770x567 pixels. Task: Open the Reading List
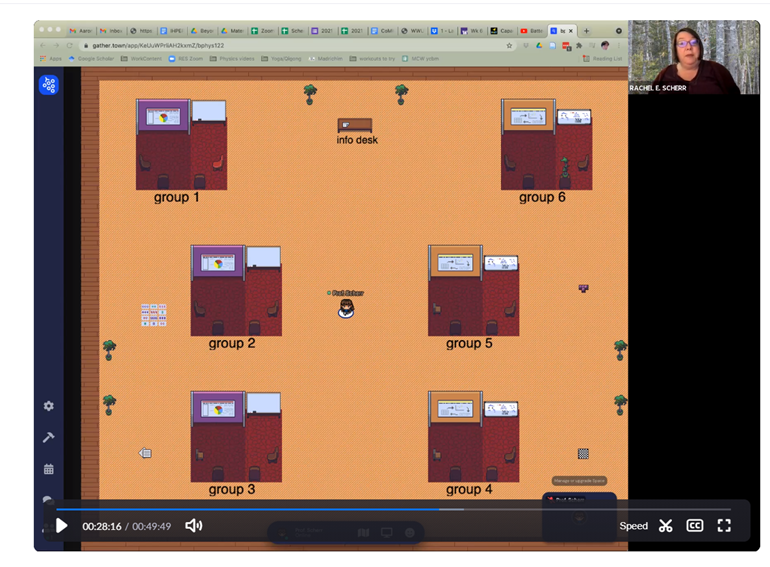click(602, 58)
